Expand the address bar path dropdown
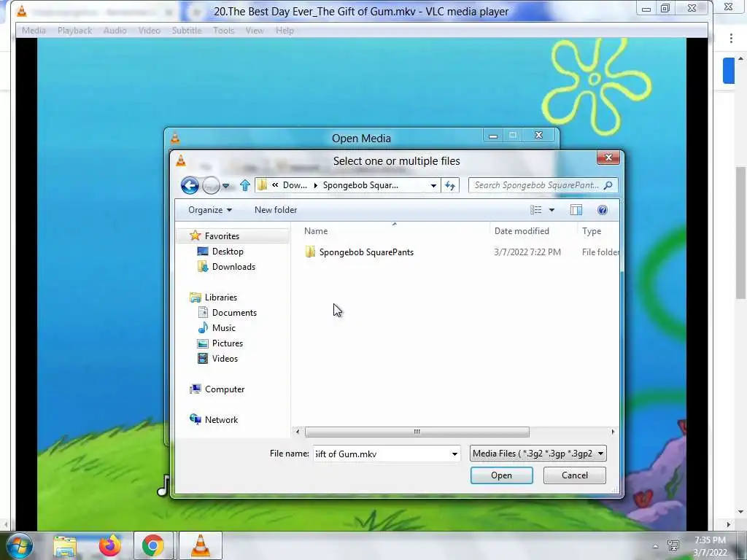 pos(433,186)
